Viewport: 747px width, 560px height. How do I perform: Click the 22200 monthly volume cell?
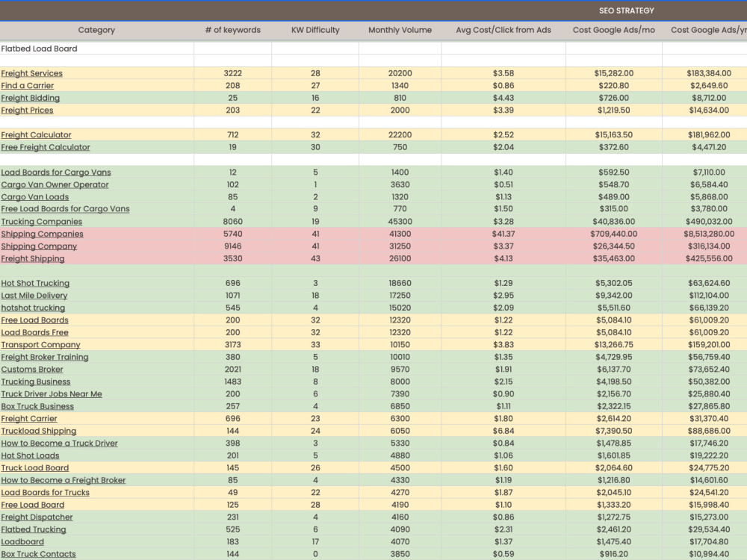(x=400, y=135)
